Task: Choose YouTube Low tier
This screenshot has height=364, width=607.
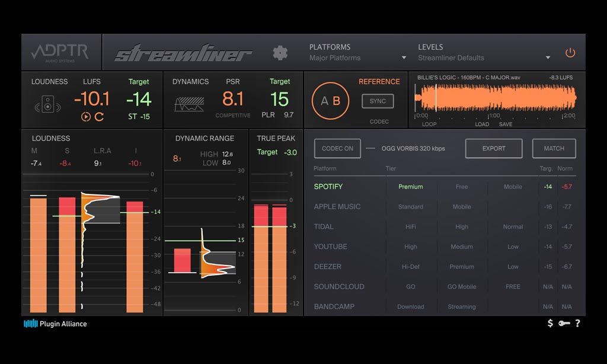Action: pos(513,247)
